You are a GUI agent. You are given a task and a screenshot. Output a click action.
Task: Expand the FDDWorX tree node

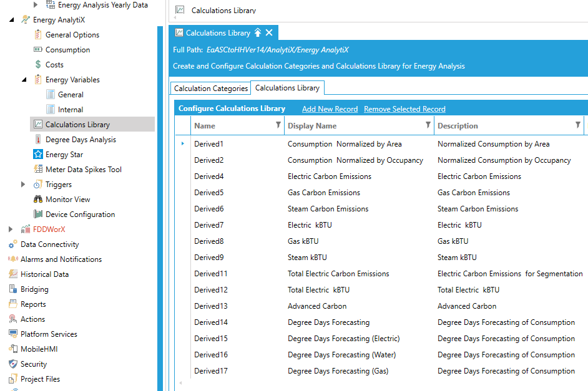coord(11,229)
